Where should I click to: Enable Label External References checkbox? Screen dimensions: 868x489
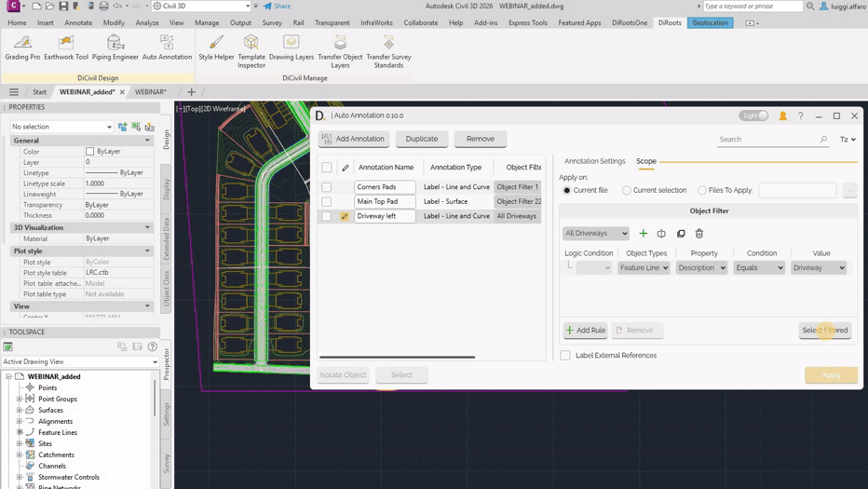click(x=565, y=356)
